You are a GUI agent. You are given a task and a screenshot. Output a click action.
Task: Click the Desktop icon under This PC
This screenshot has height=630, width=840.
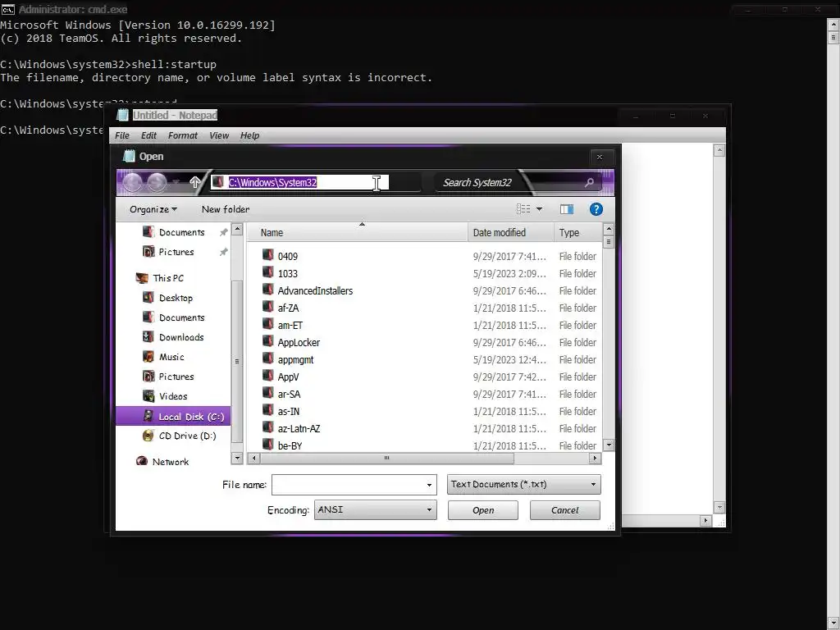tap(148, 297)
